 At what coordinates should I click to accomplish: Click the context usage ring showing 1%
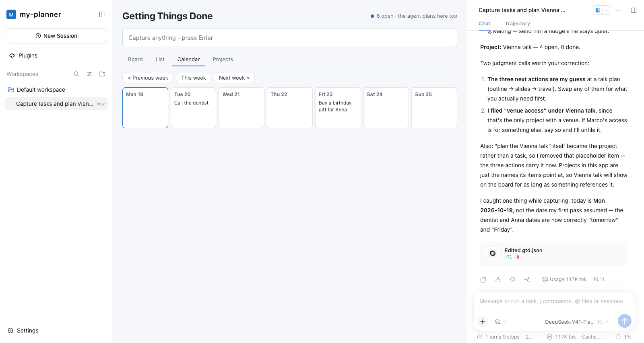tap(618, 337)
